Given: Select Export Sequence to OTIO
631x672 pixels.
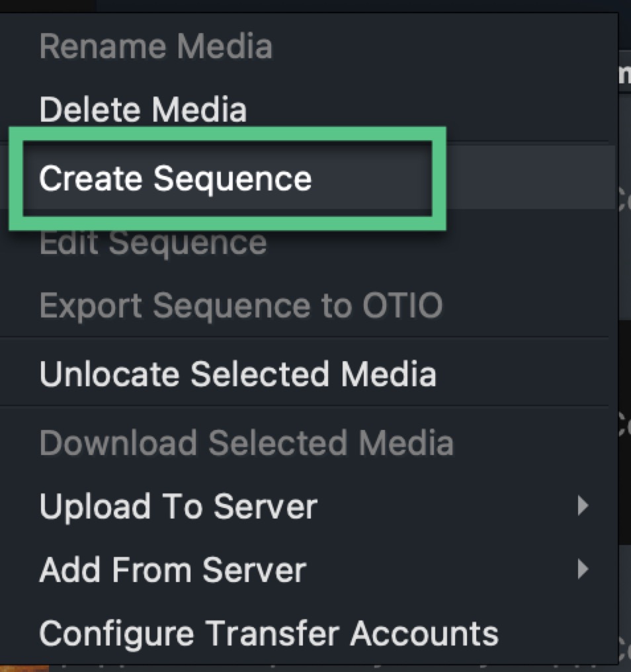Looking at the screenshot, I should 241,306.
